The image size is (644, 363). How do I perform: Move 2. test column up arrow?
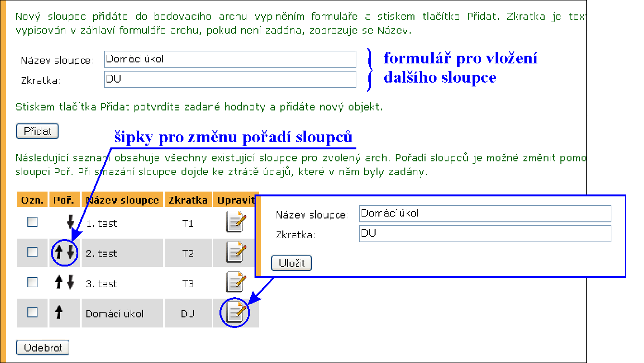pyautogui.click(x=59, y=252)
